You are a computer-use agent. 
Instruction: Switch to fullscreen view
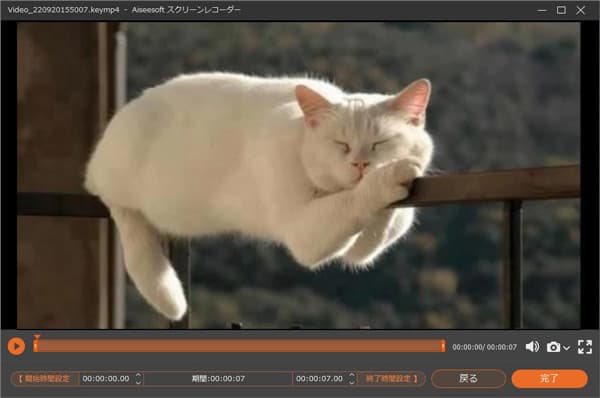pos(585,347)
